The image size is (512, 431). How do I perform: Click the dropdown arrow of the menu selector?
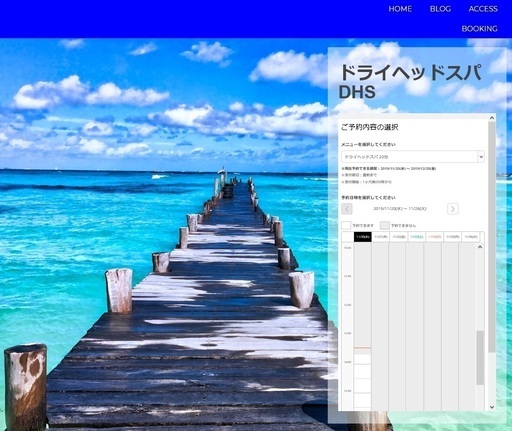click(481, 157)
